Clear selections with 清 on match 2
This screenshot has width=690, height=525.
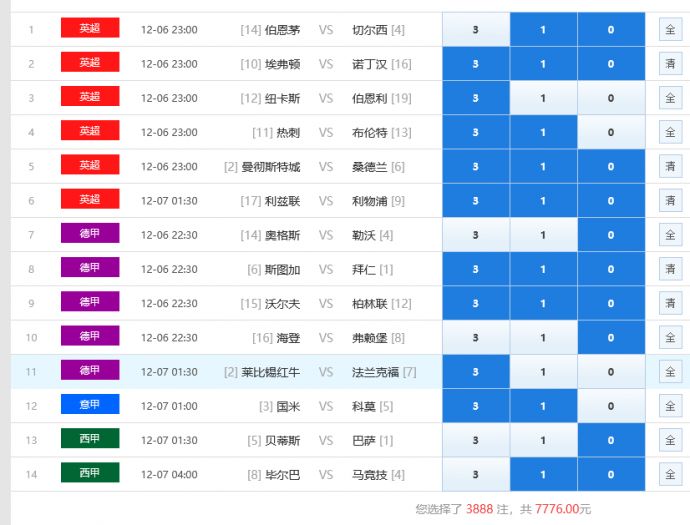670,64
